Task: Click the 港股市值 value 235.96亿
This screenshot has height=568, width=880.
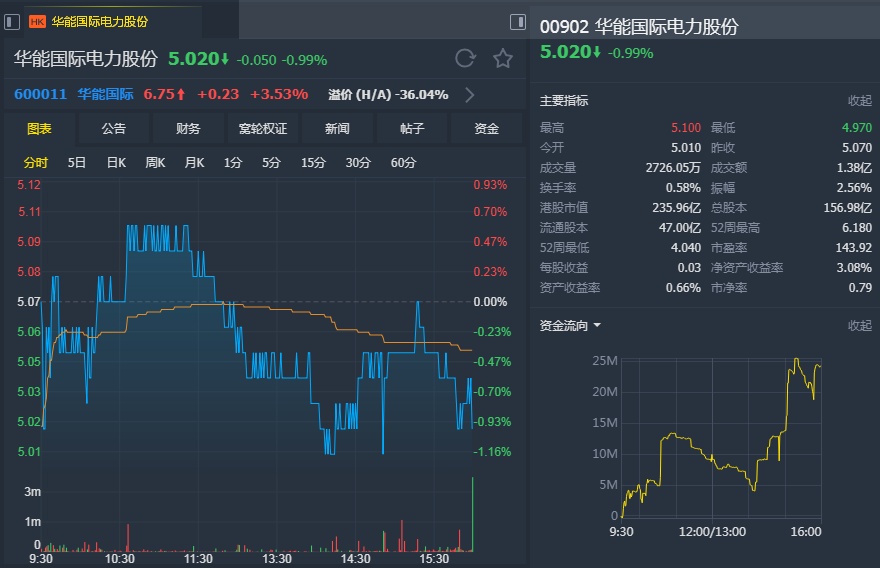Action: [676, 208]
